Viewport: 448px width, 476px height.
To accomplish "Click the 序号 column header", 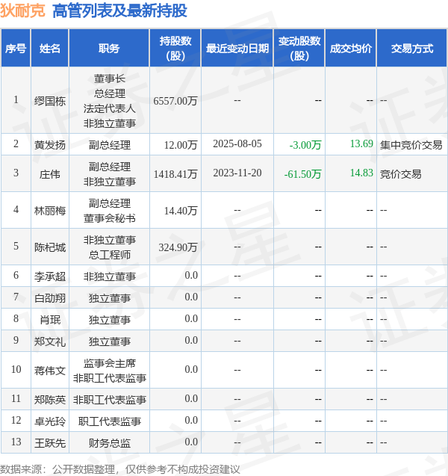I will pyautogui.click(x=16, y=49).
